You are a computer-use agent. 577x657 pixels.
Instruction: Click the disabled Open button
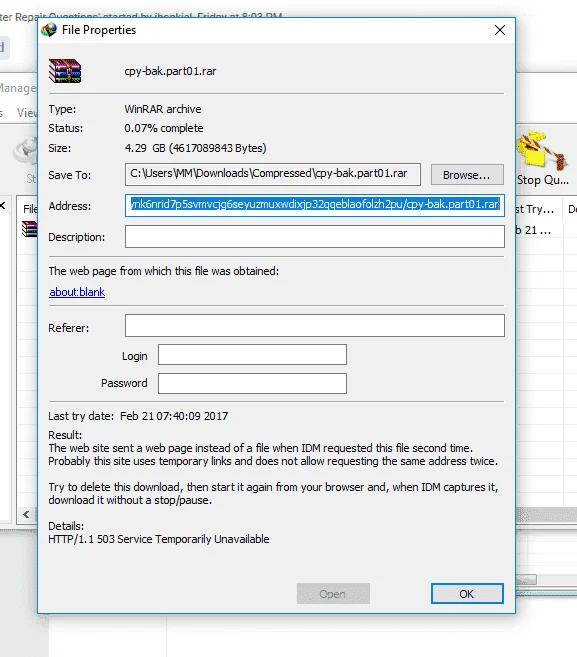click(333, 594)
